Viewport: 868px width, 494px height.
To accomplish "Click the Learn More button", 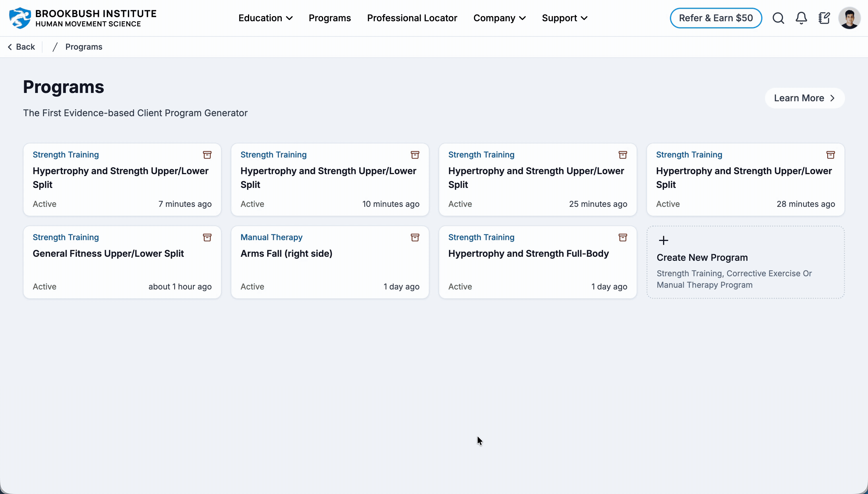I will [804, 98].
